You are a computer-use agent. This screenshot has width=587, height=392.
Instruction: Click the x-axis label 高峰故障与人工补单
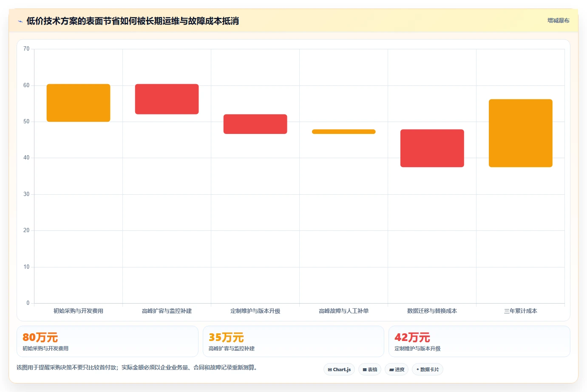click(x=343, y=311)
